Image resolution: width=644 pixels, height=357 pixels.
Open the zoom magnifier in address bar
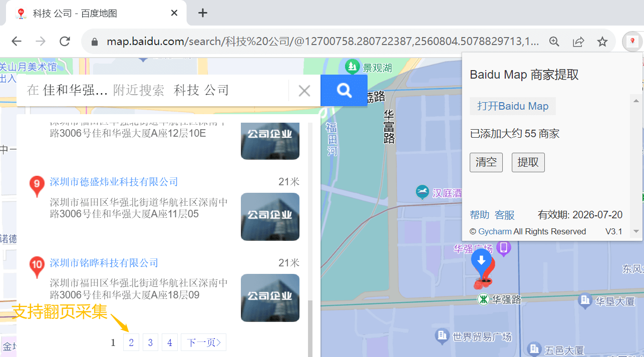tap(554, 42)
